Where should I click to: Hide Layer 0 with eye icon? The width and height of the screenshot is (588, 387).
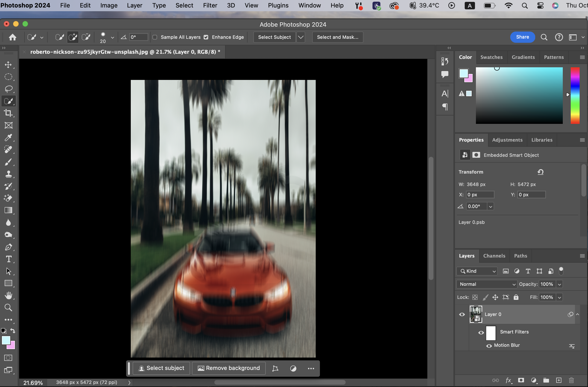coord(462,314)
